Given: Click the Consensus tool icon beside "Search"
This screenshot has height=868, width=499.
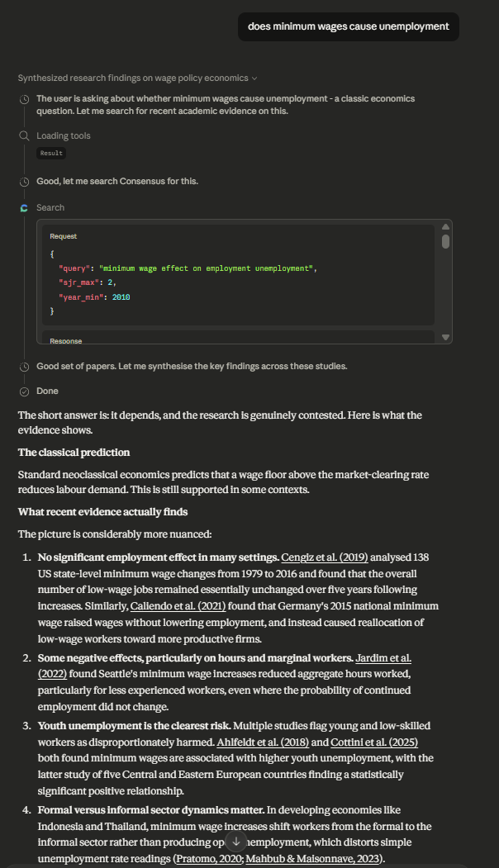Looking at the screenshot, I should 24,207.
